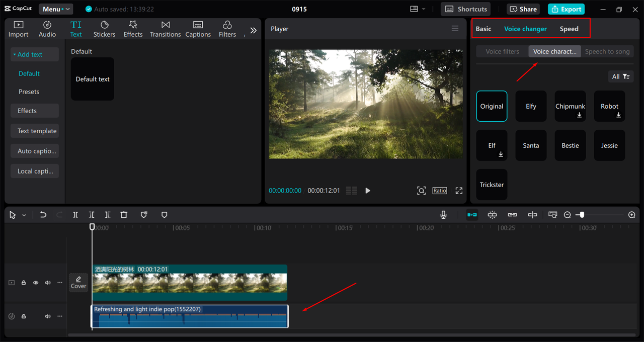Open the Auto captions section
This screenshot has height=342, width=644.
pyautogui.click(x=35, y=151)
